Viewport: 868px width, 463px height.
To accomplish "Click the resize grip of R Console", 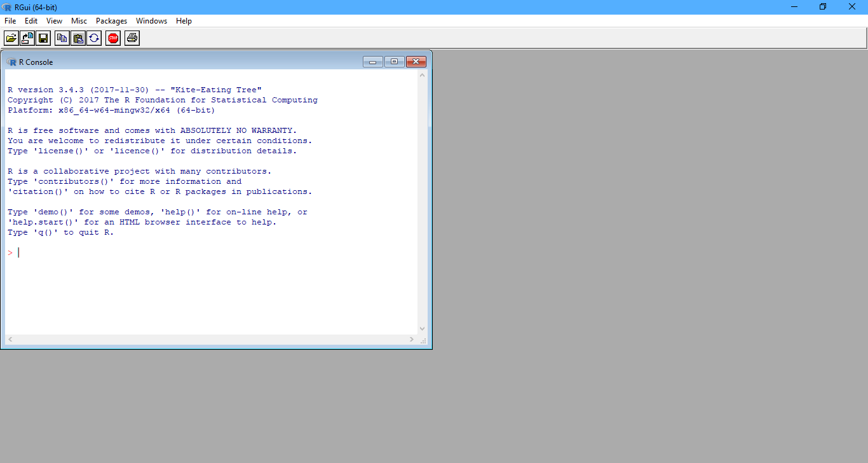I will 423,340.
